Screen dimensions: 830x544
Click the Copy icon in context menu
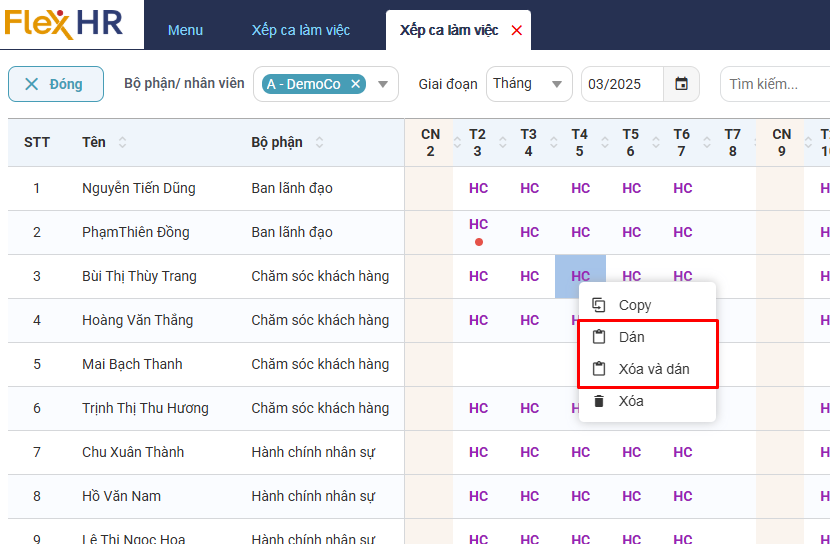point(599,305)
